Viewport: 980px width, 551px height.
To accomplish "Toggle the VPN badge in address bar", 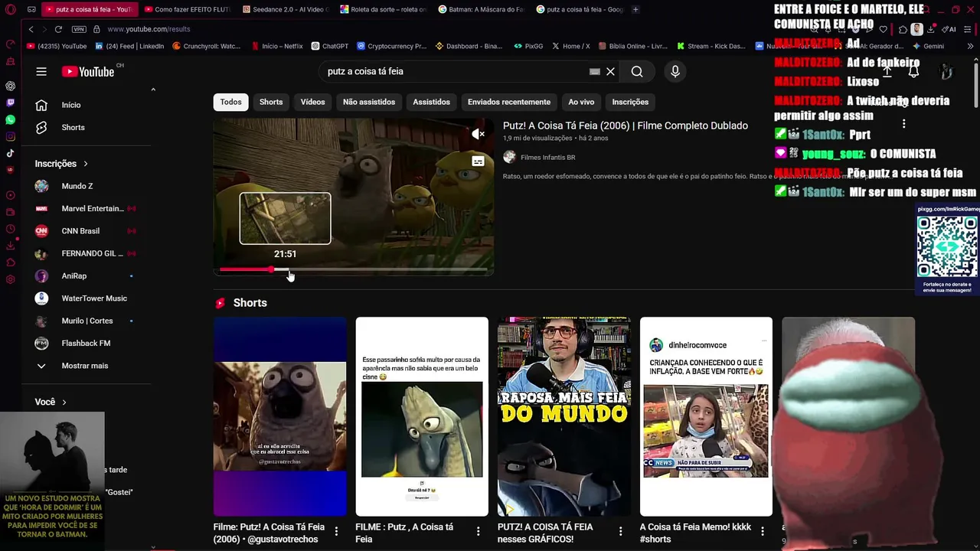I will point(79,29).
